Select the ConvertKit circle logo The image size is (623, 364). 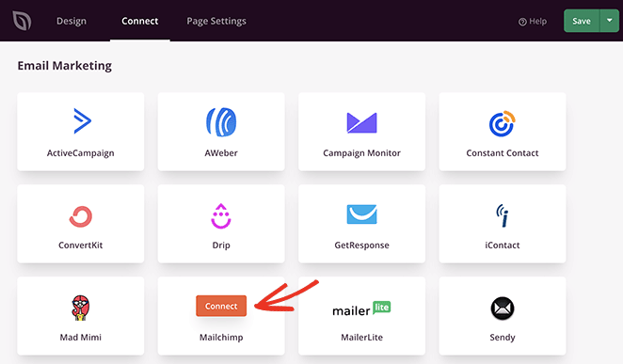(x=81, y=216)
